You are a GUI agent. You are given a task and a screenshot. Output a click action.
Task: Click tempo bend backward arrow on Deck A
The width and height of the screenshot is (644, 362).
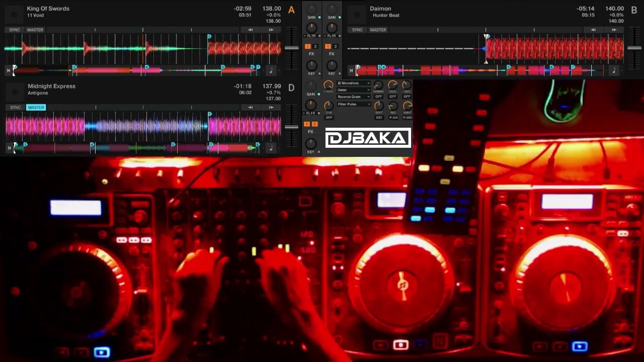pos(250,30)
